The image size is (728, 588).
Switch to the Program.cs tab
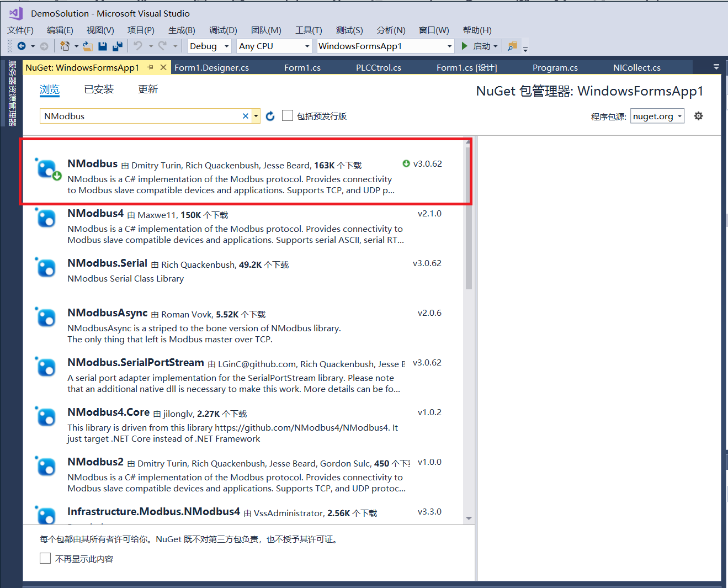(x=555, y=67)
